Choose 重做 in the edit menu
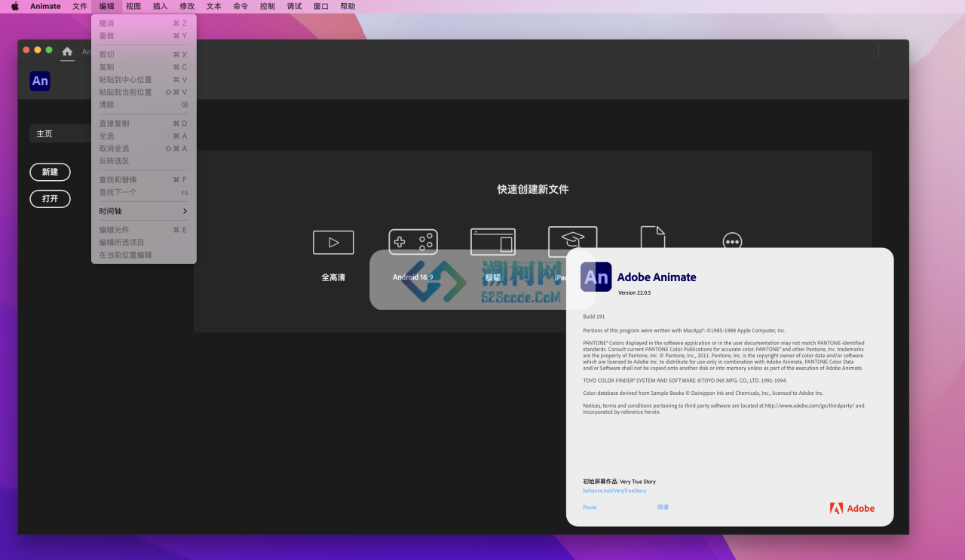The image size is (965, 560). (143, 35)
